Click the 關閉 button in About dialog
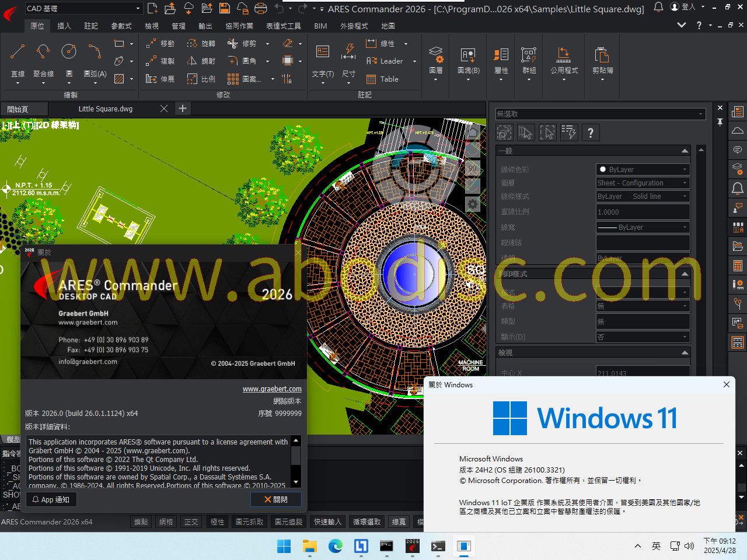 [x=276, y=499]
